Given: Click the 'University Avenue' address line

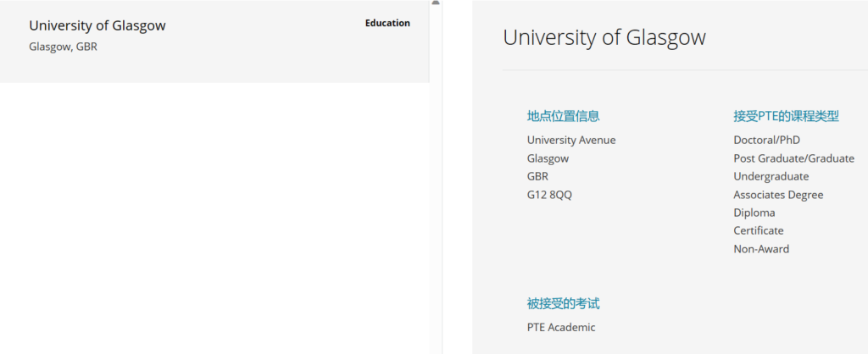Looking at the screenshot, I should click(x=571, y=141).
